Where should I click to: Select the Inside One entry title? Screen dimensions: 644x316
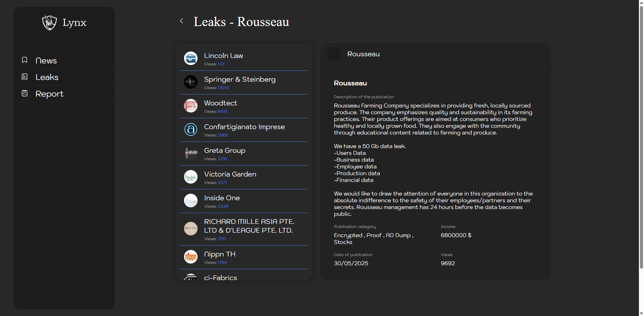(222, 198)
